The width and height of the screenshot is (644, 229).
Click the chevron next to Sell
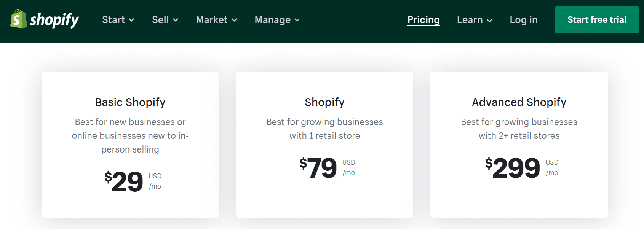pos(176,21)
